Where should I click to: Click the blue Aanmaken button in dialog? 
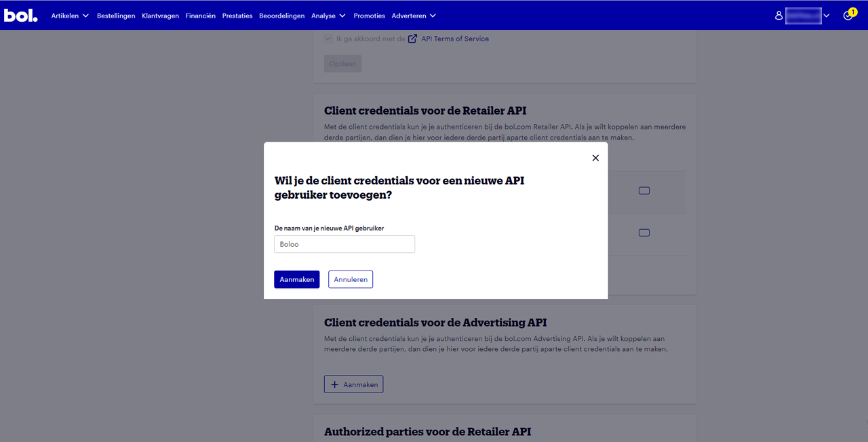point(297,279)
